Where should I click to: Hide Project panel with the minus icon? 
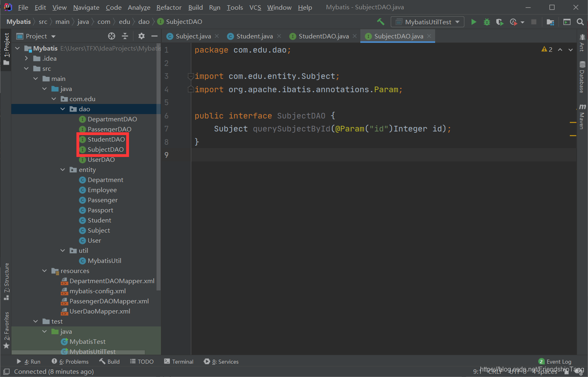[x=154, y=36]
